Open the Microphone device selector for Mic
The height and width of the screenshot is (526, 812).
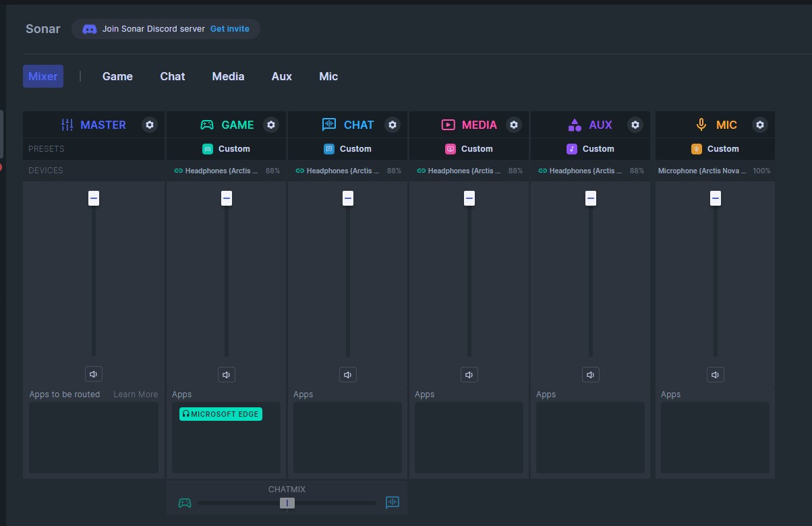714,171
